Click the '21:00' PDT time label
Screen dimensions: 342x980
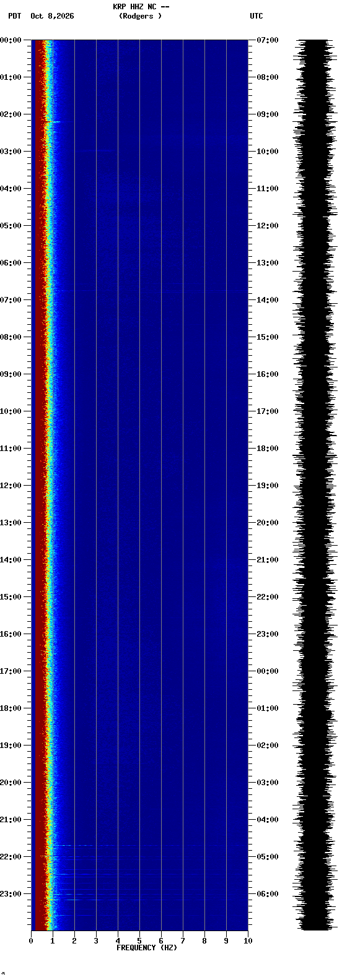[x=11, y=820]
